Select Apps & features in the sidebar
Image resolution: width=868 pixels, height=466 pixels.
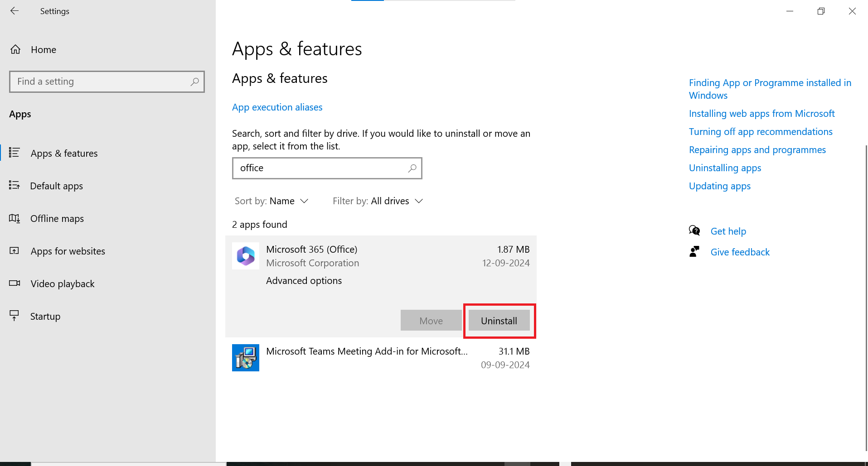(x=64, y=154)
